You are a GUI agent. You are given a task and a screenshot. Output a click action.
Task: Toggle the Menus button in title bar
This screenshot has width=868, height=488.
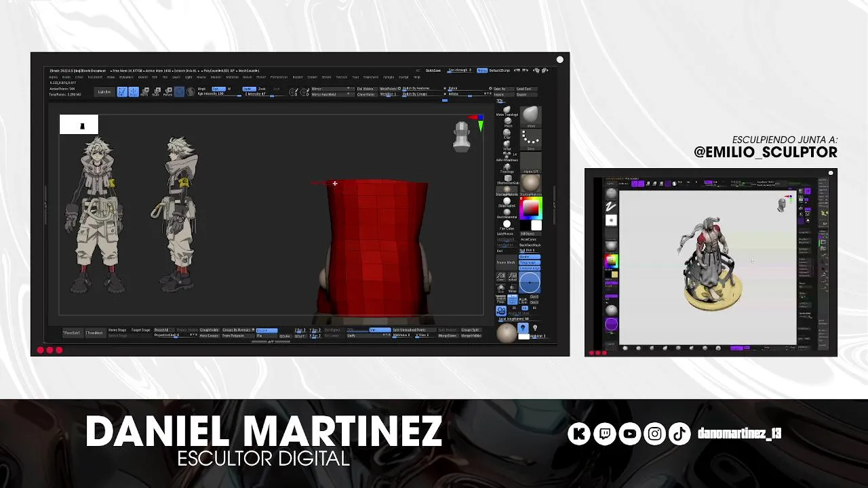[482, 70]
